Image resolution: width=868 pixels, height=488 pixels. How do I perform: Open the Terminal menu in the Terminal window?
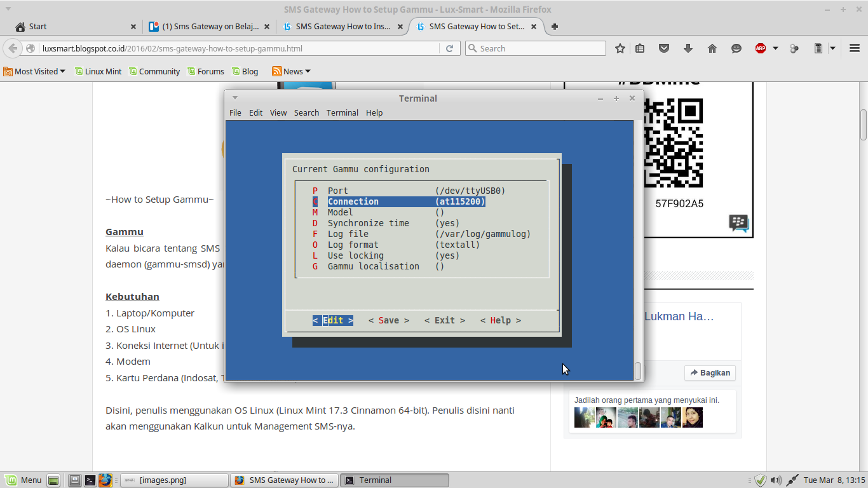click(342, 112)
